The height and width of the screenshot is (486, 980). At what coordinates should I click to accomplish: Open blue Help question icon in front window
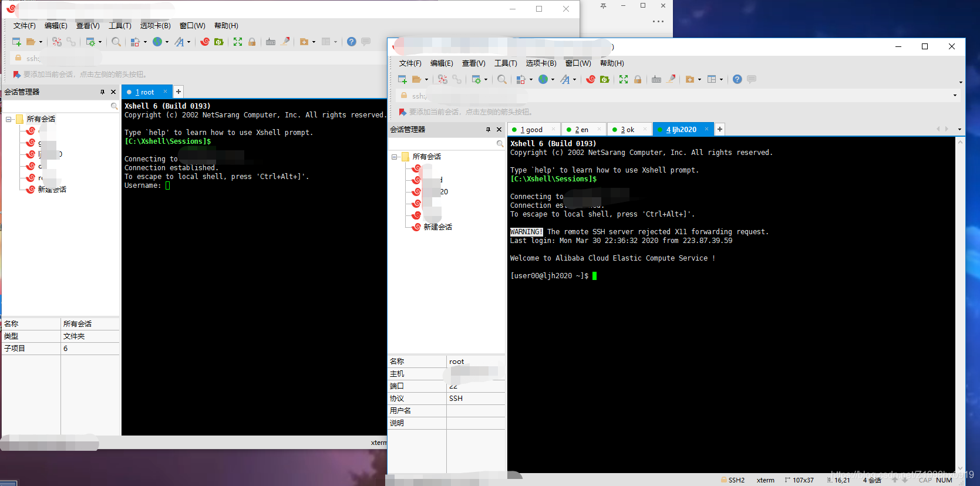pyautogui.click(x=737, y=79)
